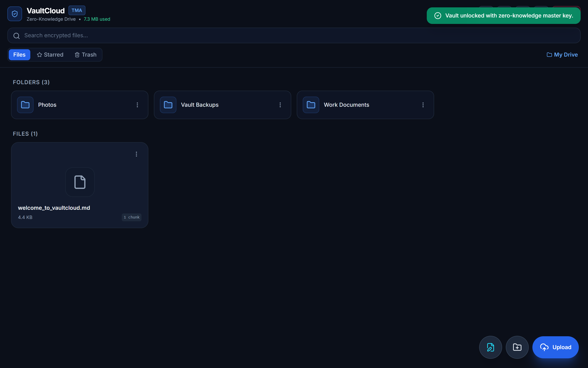
Task: Open the Work Documents folder options menu
Action: pos(423,105)
